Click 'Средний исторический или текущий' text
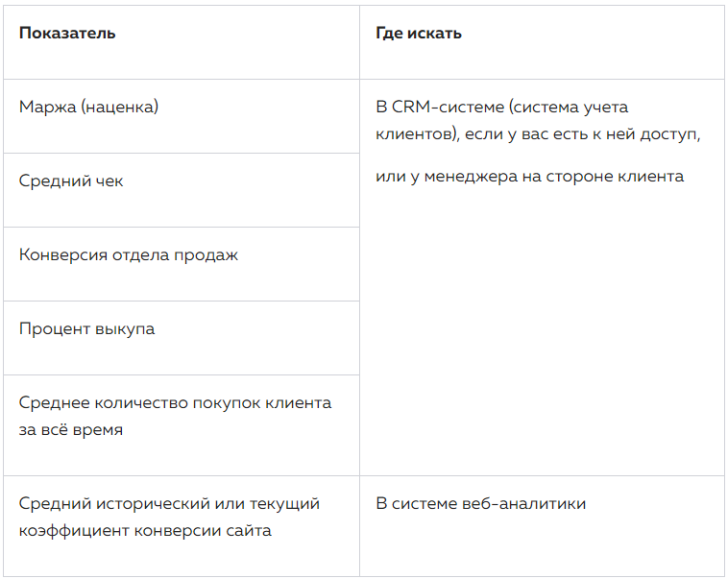The image size is (728, 579). pos(169,504)
